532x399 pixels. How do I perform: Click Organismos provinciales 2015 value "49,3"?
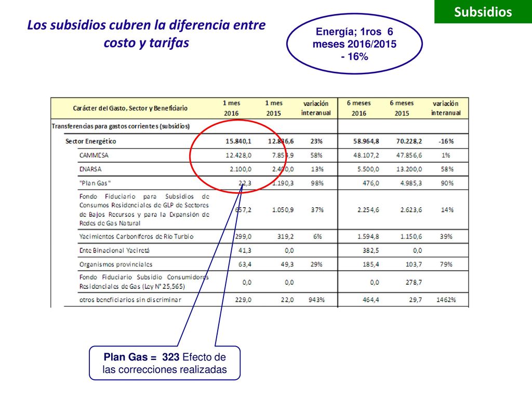287,264
